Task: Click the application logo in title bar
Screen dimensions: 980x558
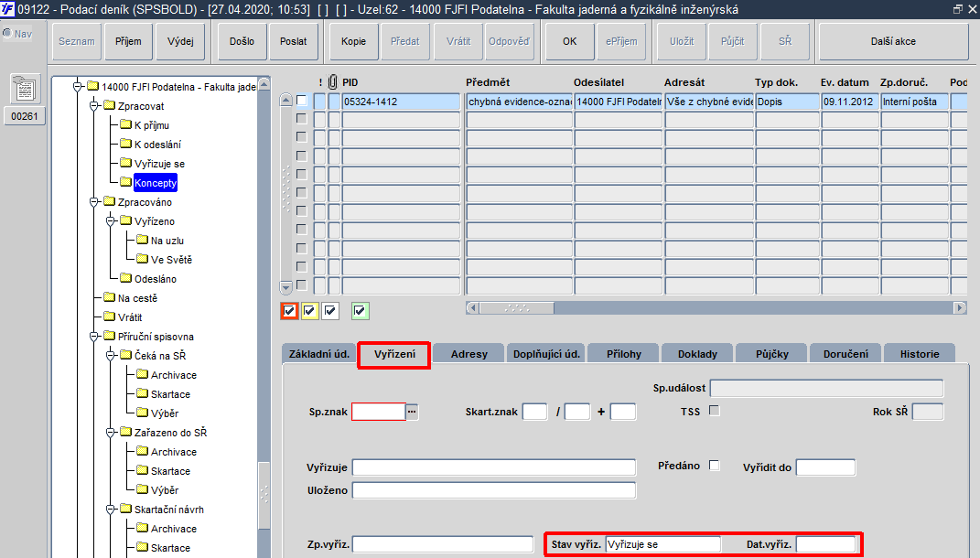Action: tap(7, 9)
